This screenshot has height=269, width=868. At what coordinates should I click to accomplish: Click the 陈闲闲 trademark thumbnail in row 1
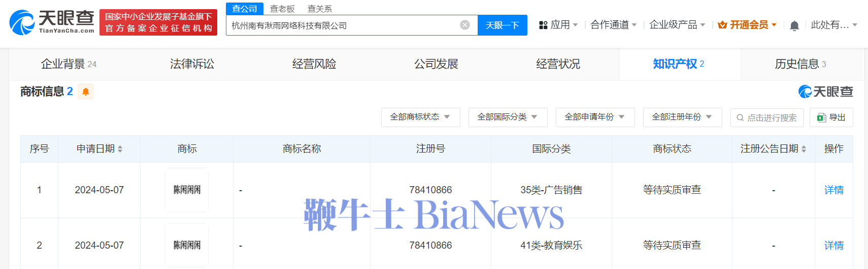tap(187, 190)
